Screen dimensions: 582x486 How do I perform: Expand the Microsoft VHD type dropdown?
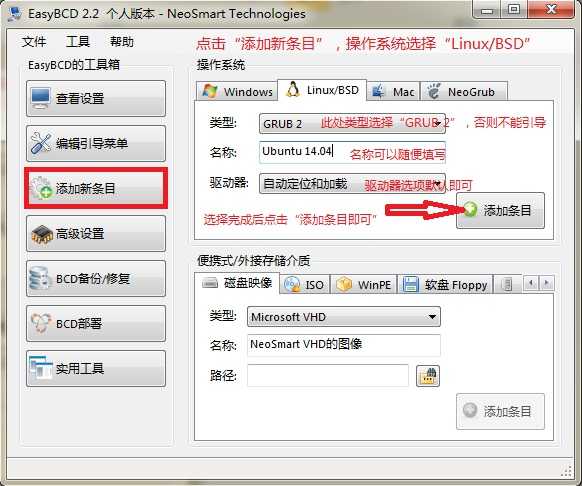344,317
